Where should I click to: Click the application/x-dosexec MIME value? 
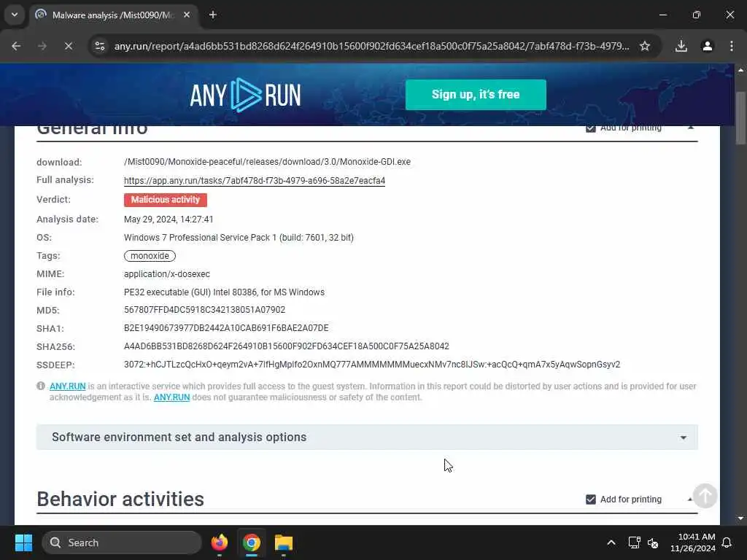tap(167, 274)
